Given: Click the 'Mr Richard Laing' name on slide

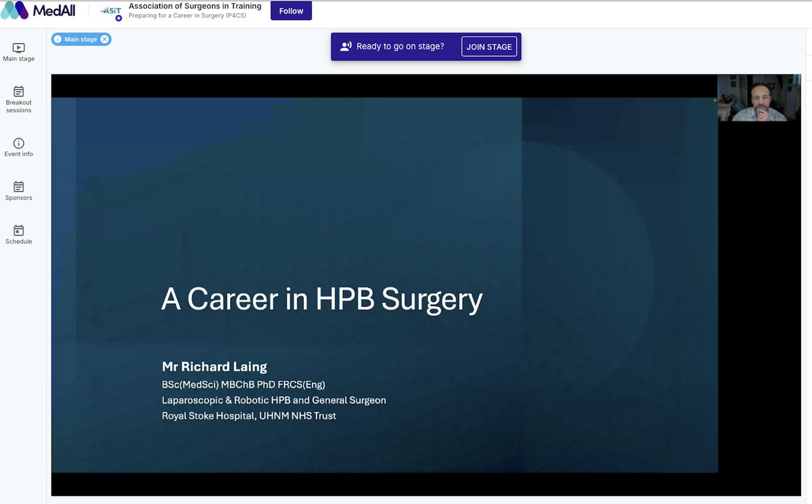Looking at the screenshot, I should [215, 367].
